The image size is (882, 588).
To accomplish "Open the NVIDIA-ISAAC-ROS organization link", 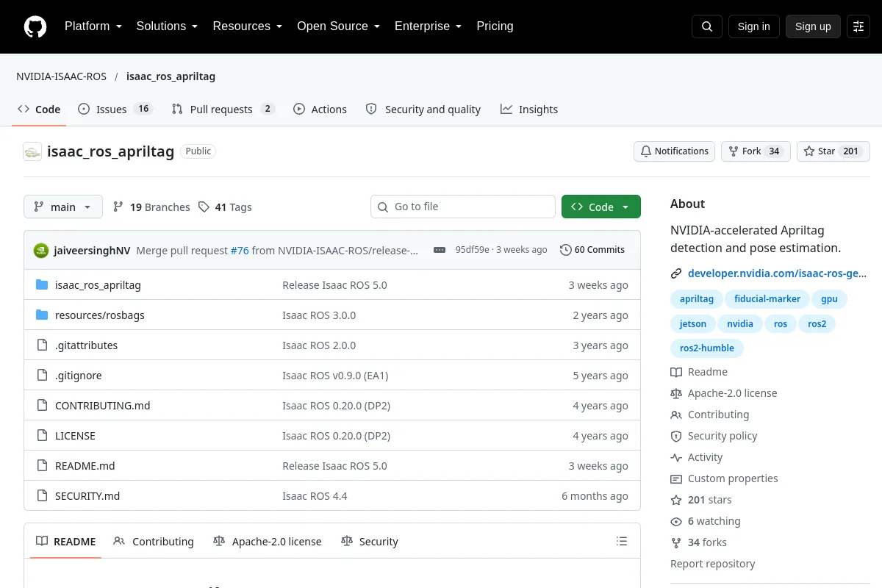I will point(62,76).
